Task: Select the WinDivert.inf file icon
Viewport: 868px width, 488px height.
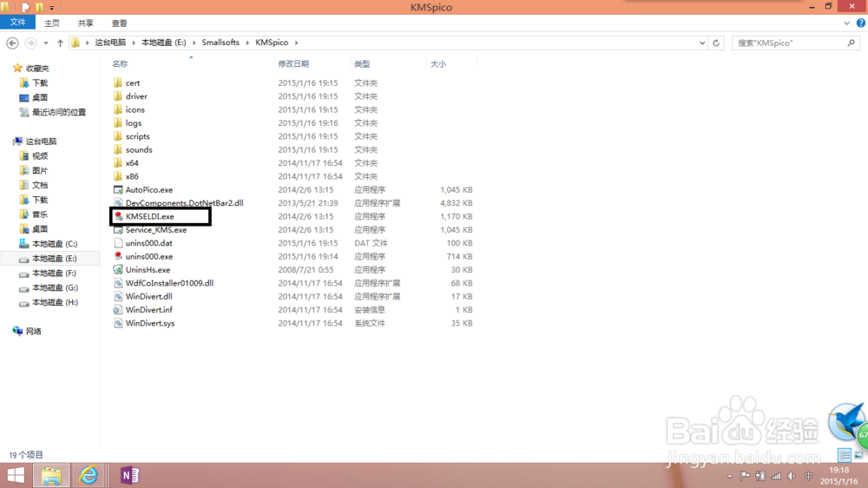Action: [118, 310]
